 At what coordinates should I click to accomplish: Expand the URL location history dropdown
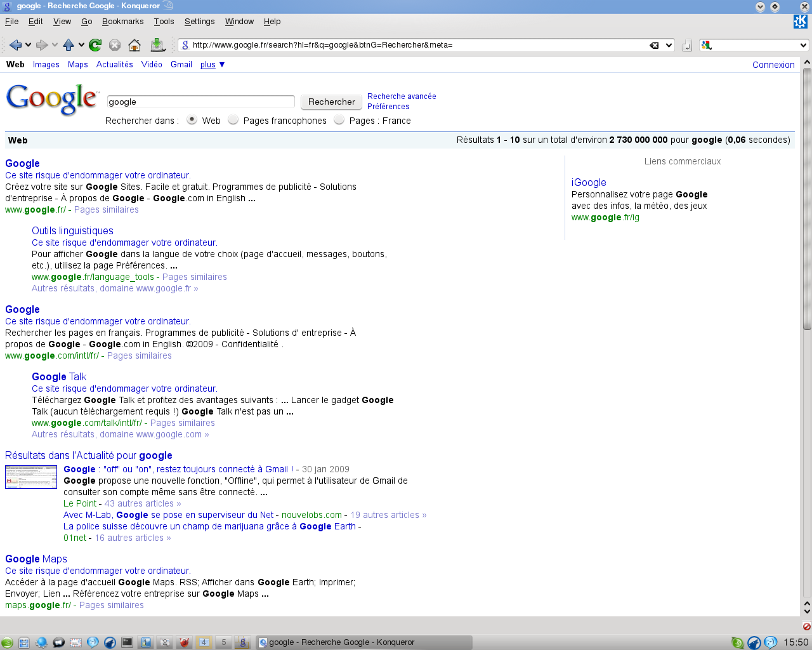(669, 45)
